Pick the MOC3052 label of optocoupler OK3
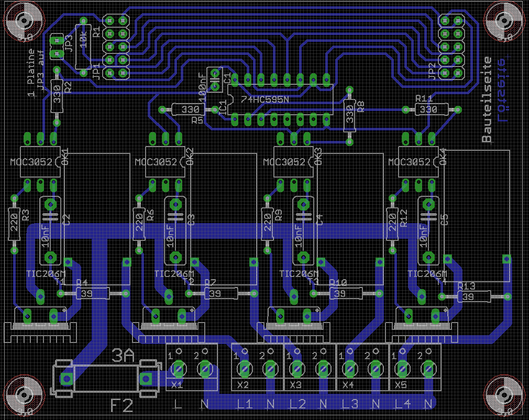 tap(284, 162)
